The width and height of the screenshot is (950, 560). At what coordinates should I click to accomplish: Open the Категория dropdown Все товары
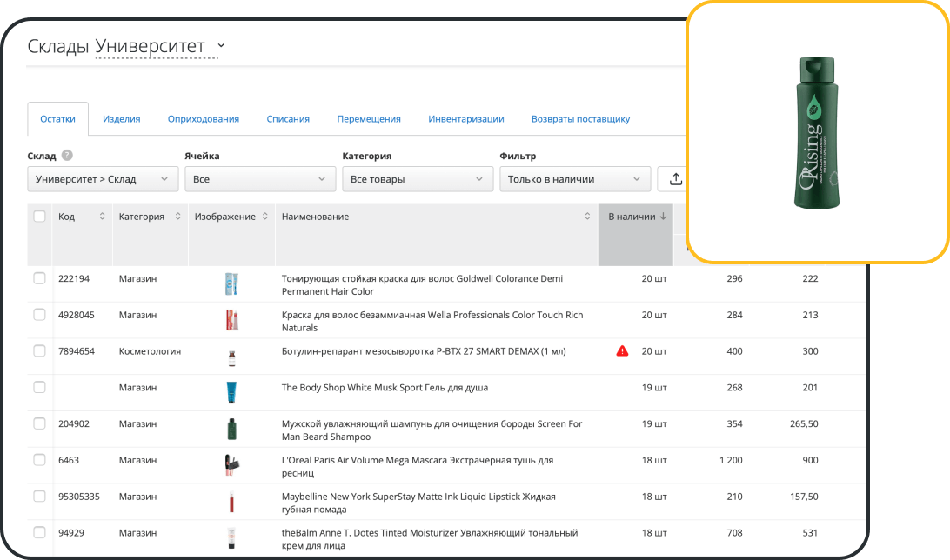(x=417, y=179)
